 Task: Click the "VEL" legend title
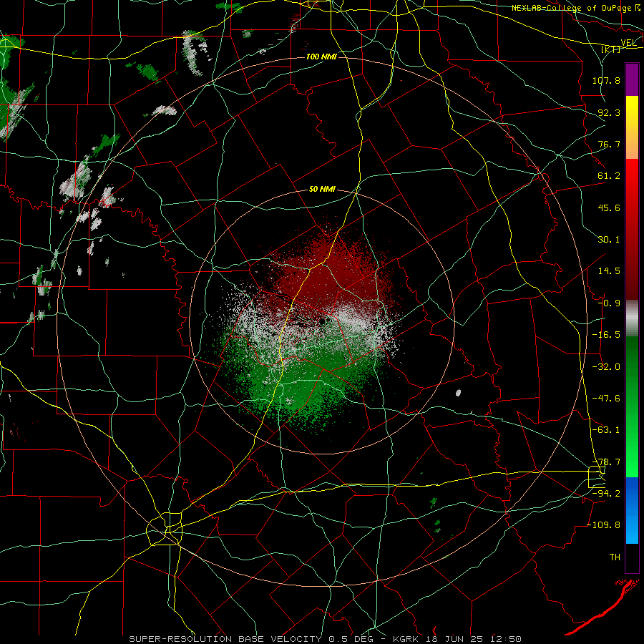coord(628,43)
